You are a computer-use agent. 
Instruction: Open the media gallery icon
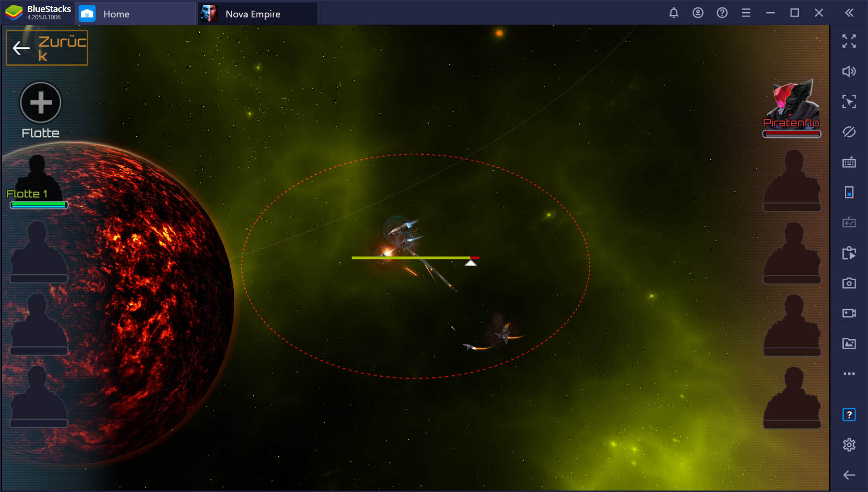tap(849, 343)
